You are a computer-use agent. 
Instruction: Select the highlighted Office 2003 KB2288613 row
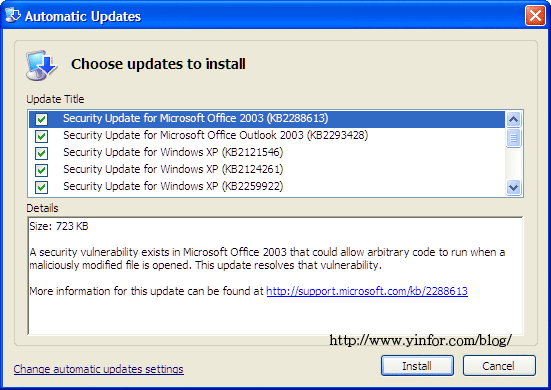click(267, 119)
